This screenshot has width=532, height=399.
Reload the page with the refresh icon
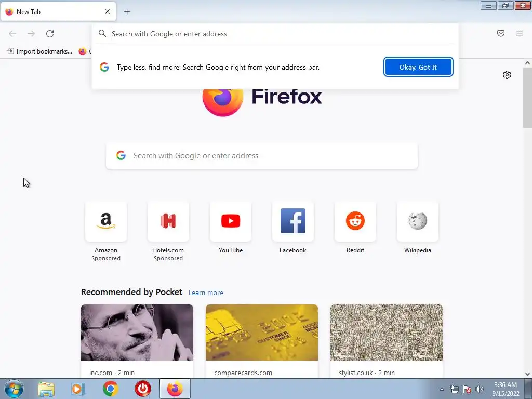(x=50, y=34)
